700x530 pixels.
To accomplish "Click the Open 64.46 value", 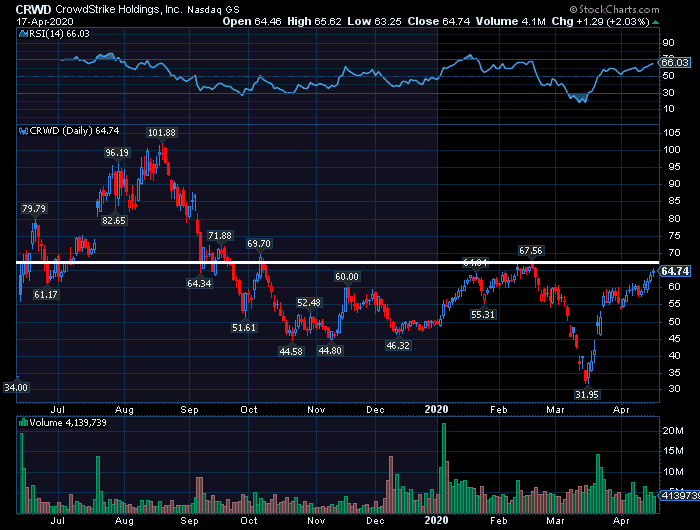I will pos(252,21).
